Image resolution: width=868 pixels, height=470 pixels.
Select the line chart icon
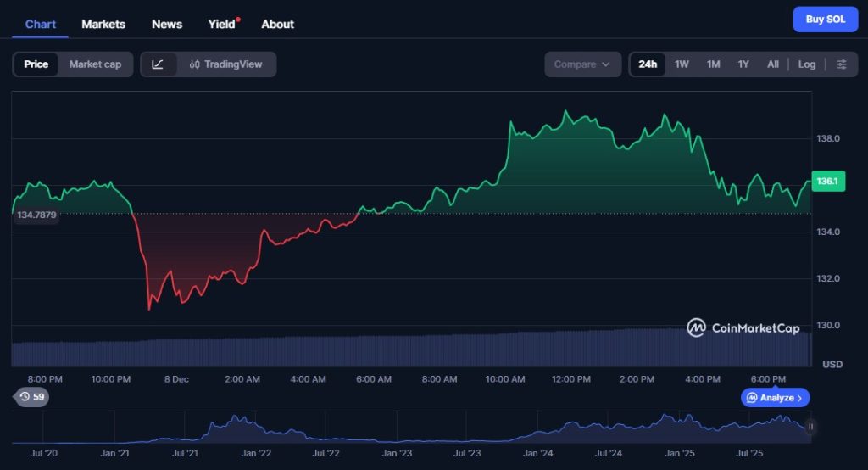(x=158, y=64)
